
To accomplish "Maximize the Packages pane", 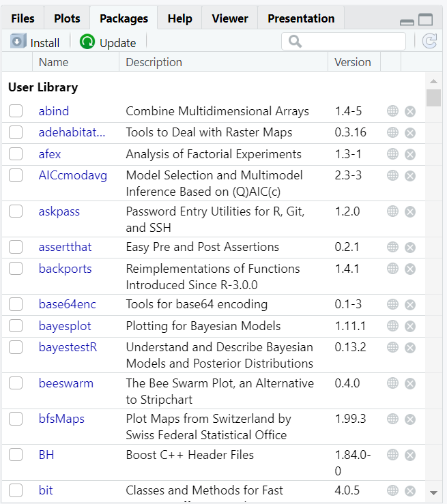I will click(425, 19).
